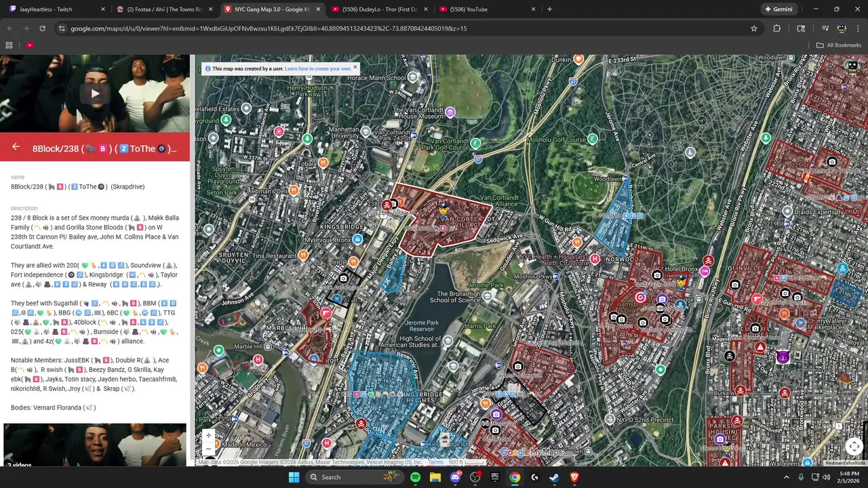Open the apps grid in bookmarks bar
868x488 pixels.
pyautogui.click(x=9, y=45)
